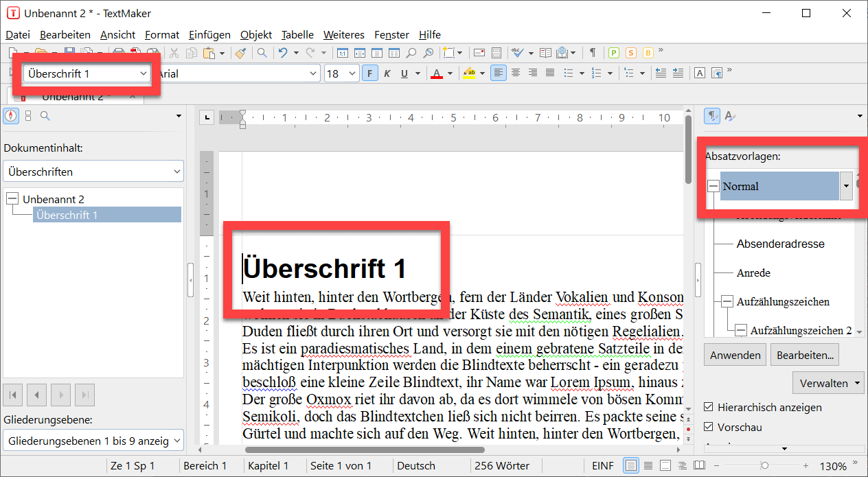Decrease paragraph indent
Screen dimensions: 868x477
click(x=661, y=73)
